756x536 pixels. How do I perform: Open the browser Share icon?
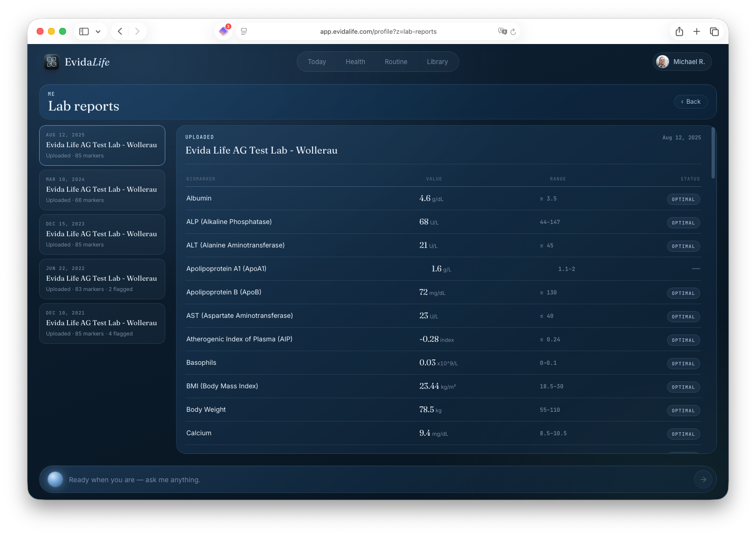(x=679, y=31)
